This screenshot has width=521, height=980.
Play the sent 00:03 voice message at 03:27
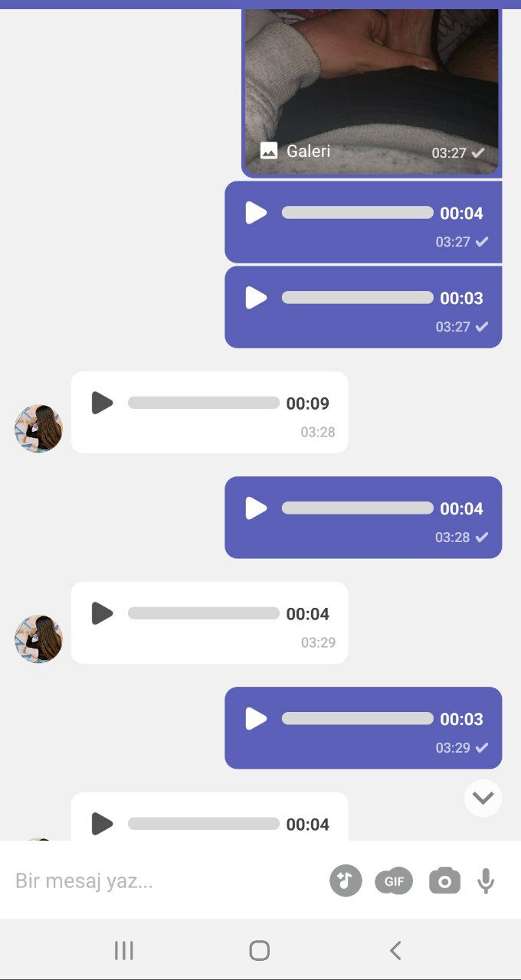(256, 298)
